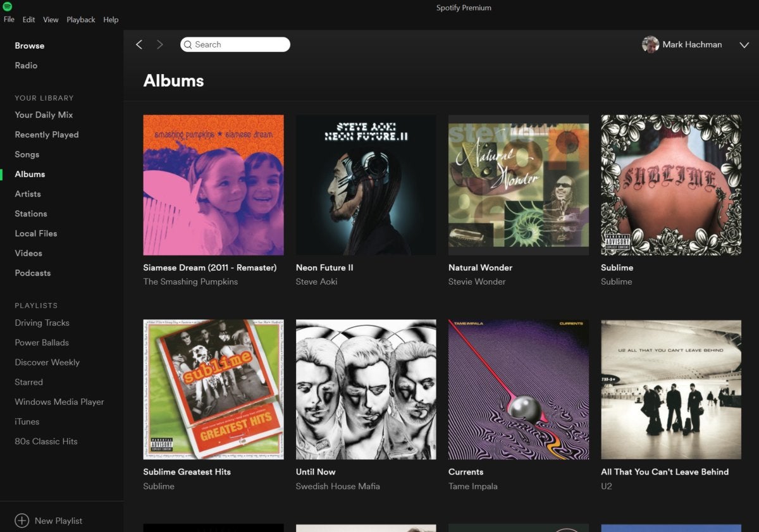Open the Windows Media Player playlist
The height and width of the screenshot is (532, 759).
pyautogui.click(x=59, y=402)
